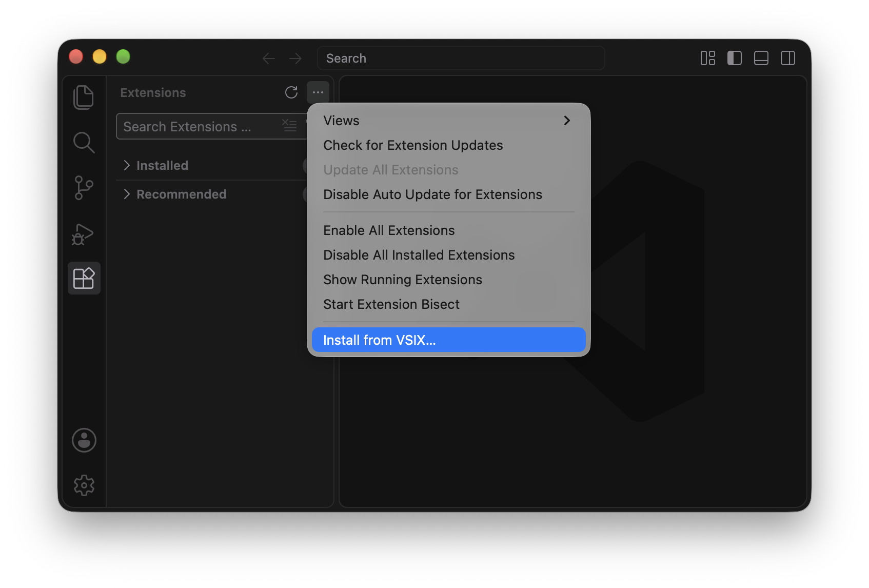Choose Check for Extension Updates
The image size is (869, 588).
tap(448, 145)
